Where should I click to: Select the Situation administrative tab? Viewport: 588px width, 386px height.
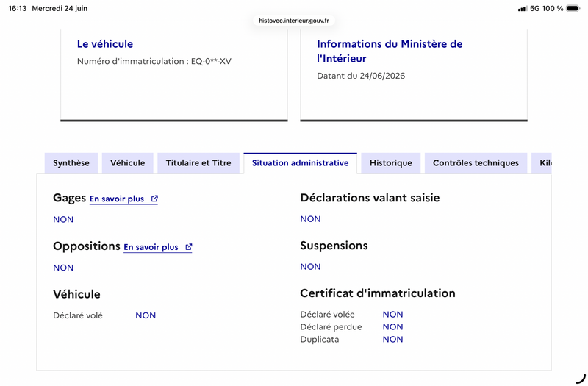tap(301, 162)
